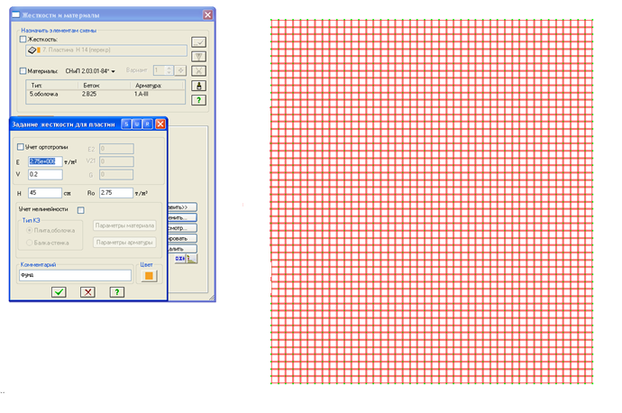Click the R button in plate dialog title
The image size is (622, 413).
148,124
